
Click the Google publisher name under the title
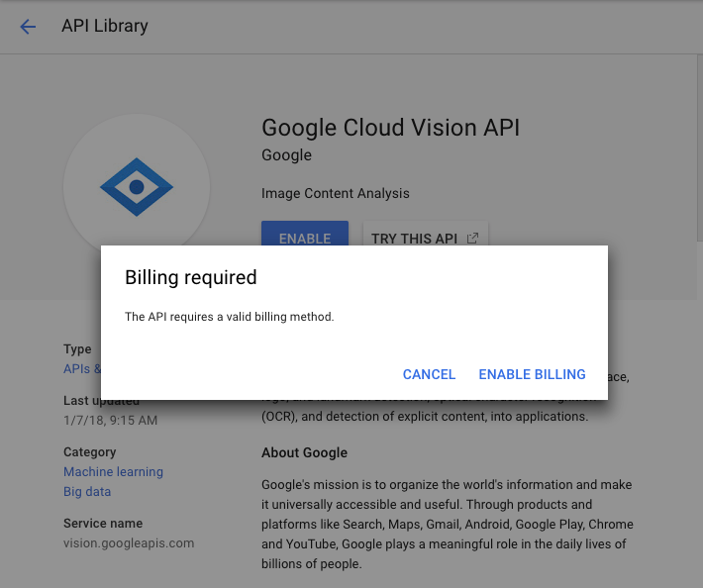click(x=286, y=155)
